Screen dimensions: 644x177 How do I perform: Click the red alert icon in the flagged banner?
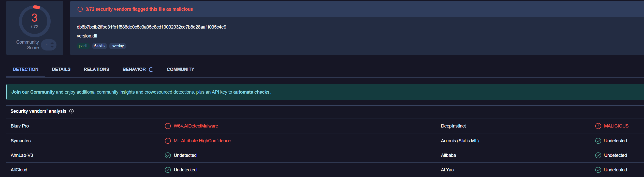tap(80, 9)
